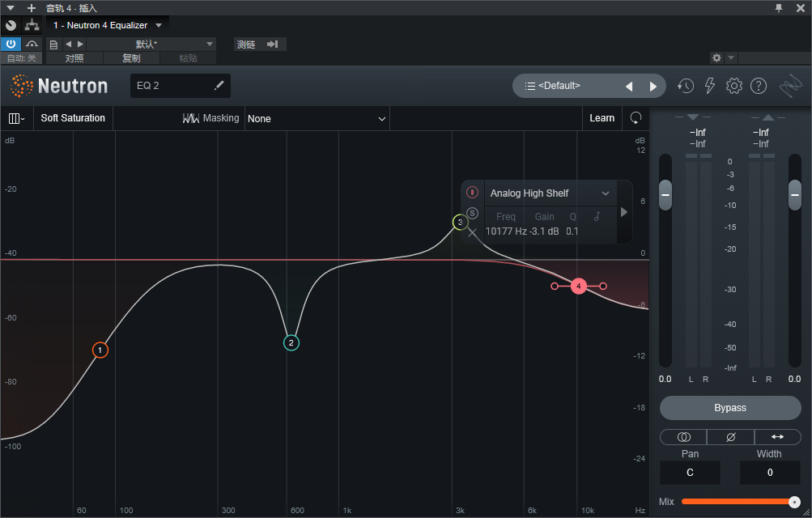The width and height of the screenshot is (812, 518).
Task: Click the Masking meter button
Action: (x=210, y=118)
